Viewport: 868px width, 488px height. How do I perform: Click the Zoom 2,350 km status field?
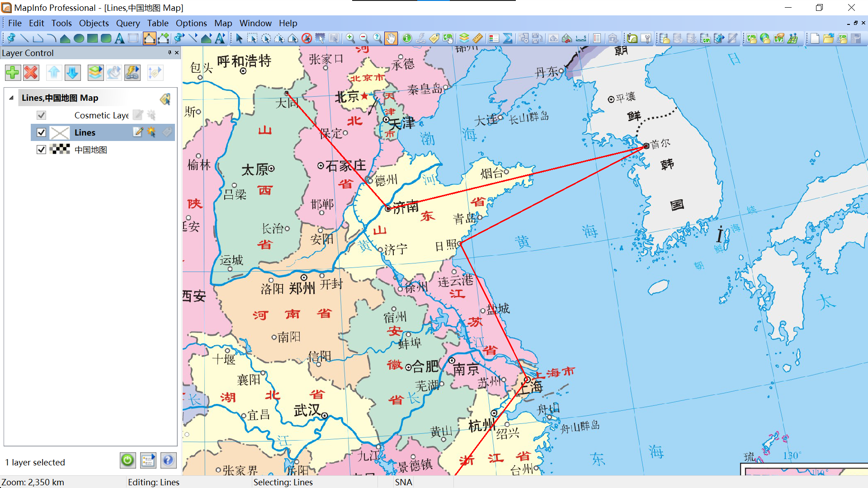click(33, 482)
